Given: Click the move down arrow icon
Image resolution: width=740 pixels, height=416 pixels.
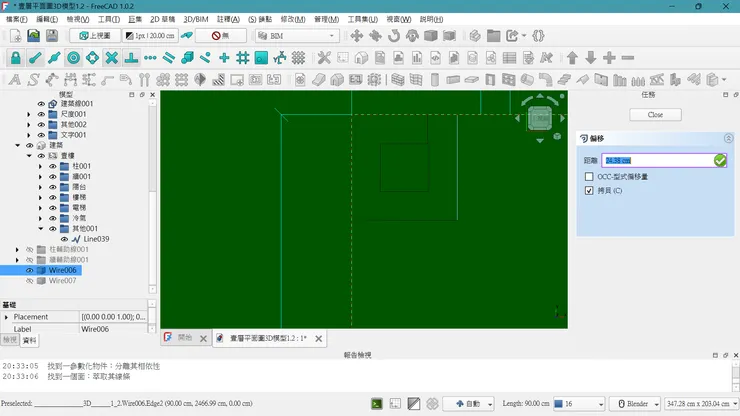Looking at the screenshot, I should (590, 58).
